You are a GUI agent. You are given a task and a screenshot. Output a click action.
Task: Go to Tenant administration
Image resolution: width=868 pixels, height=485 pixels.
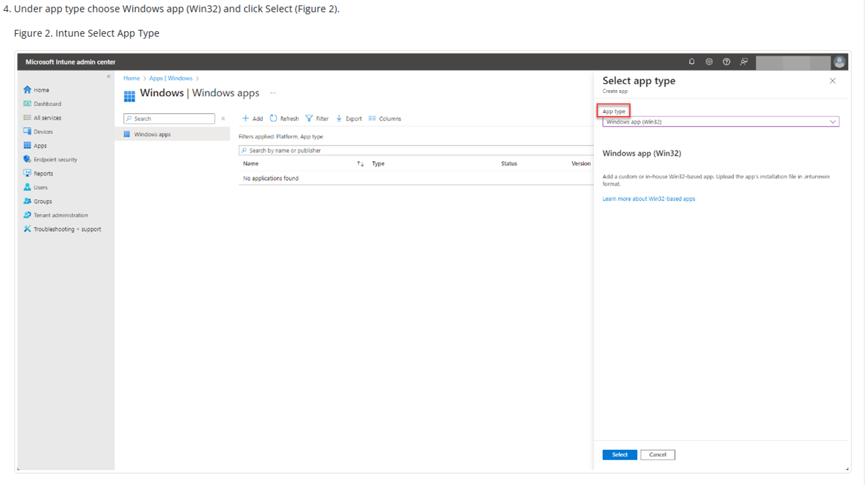60,215
